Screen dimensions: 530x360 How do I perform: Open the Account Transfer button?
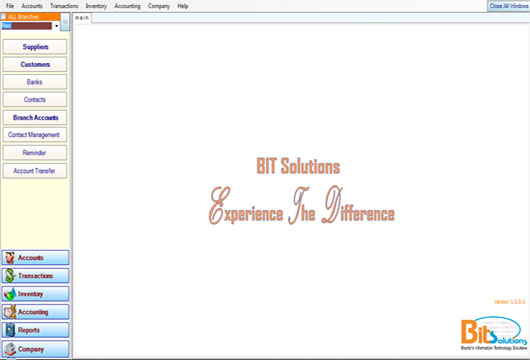tap(35, 171)
